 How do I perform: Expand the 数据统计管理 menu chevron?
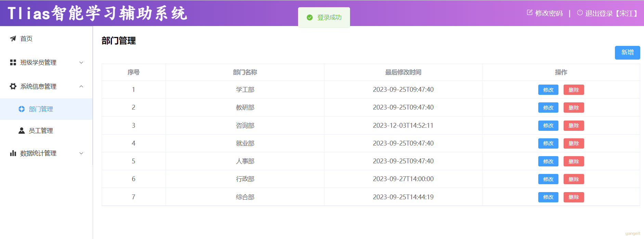pos(81,153)
